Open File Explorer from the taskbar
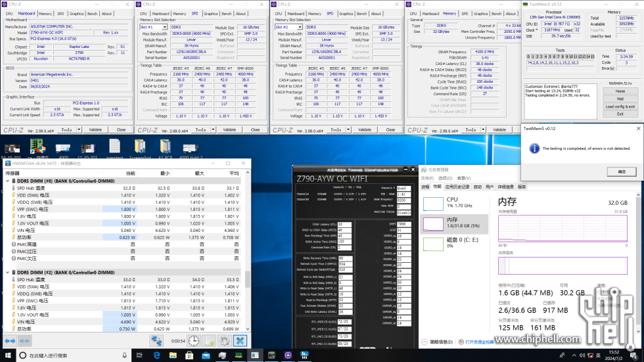The image size is (644, 362). tap(173, 355)
